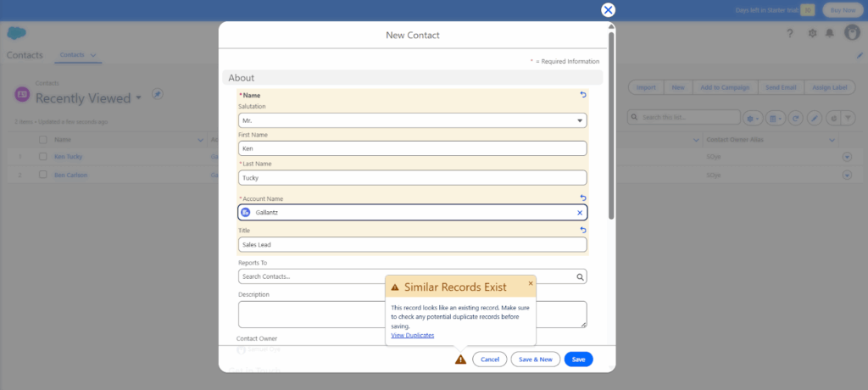
Task: Open the Contacts tab chevron menu
Action: point(93,55)
